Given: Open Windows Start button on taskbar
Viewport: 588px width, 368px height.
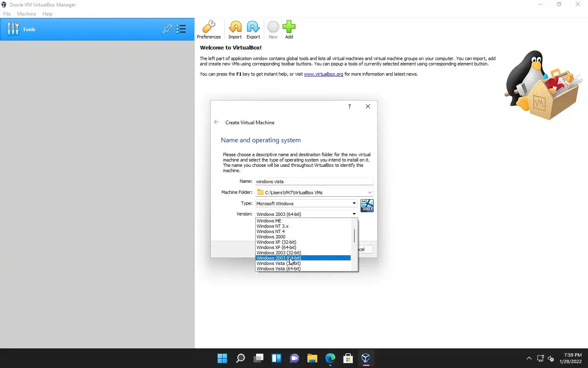Looking at the screenshot, I should 222,359.
